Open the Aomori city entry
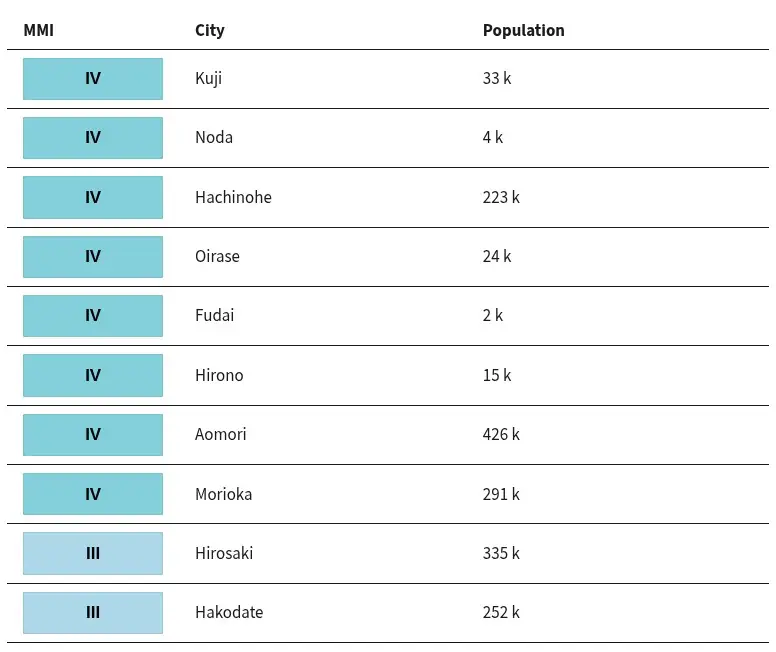 click(x=220, y=434)
